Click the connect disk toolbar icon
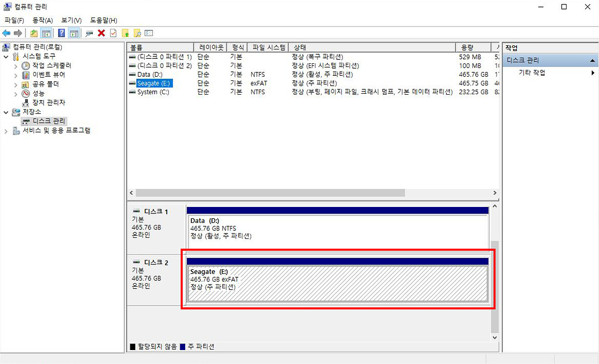The image size is (599, 364). pos(89,33)
